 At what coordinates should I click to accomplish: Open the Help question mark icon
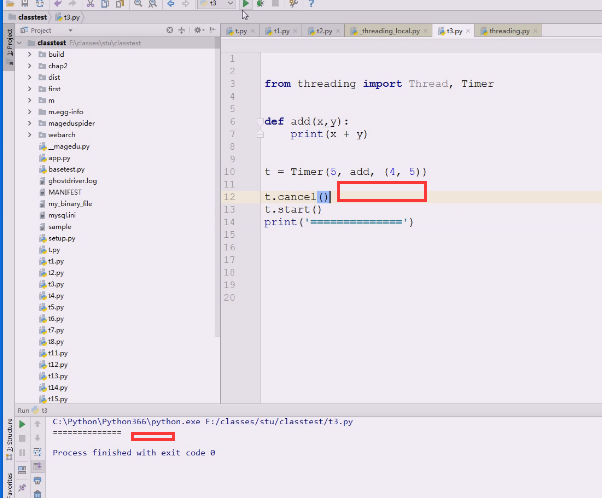click(311, 4)
